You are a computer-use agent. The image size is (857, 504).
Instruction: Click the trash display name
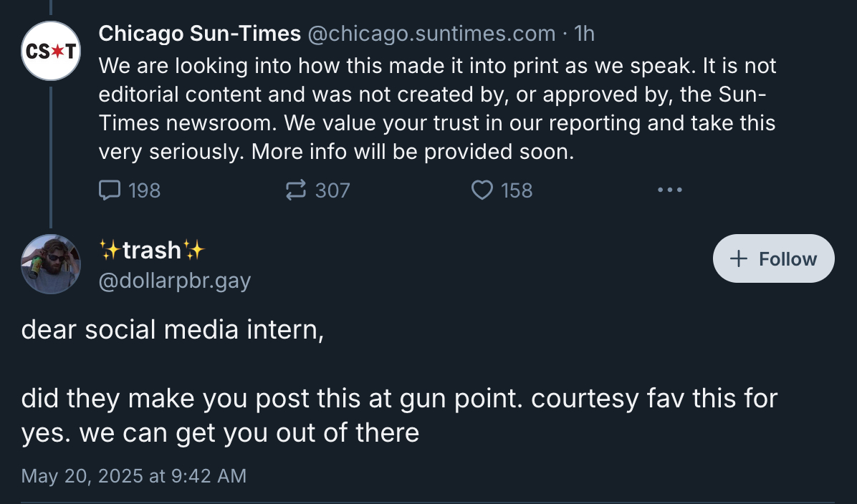tap(152, 250)
